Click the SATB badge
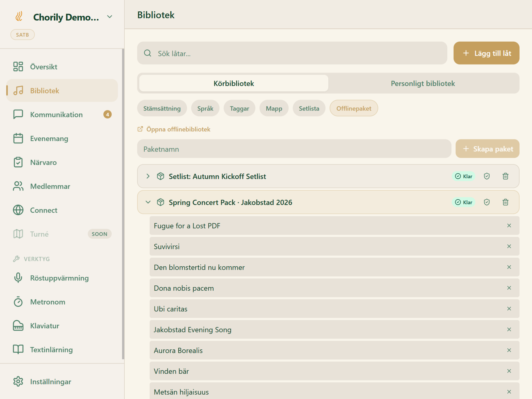 click(22, 35)
